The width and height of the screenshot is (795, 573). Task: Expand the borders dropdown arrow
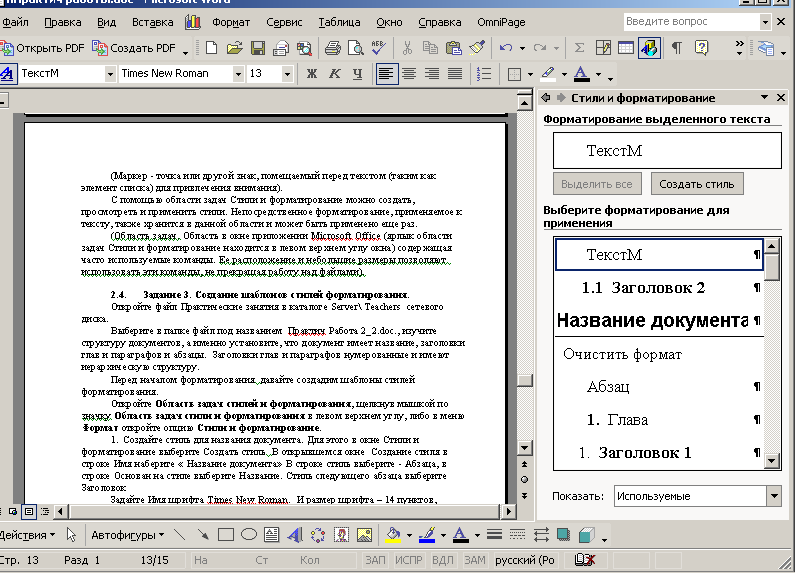530,75
